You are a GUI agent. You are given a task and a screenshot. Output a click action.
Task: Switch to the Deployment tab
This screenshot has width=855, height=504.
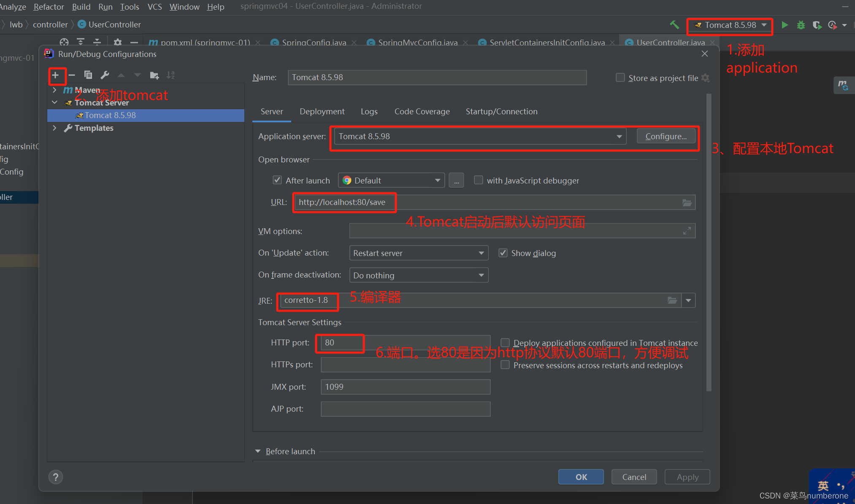[322, 111]
